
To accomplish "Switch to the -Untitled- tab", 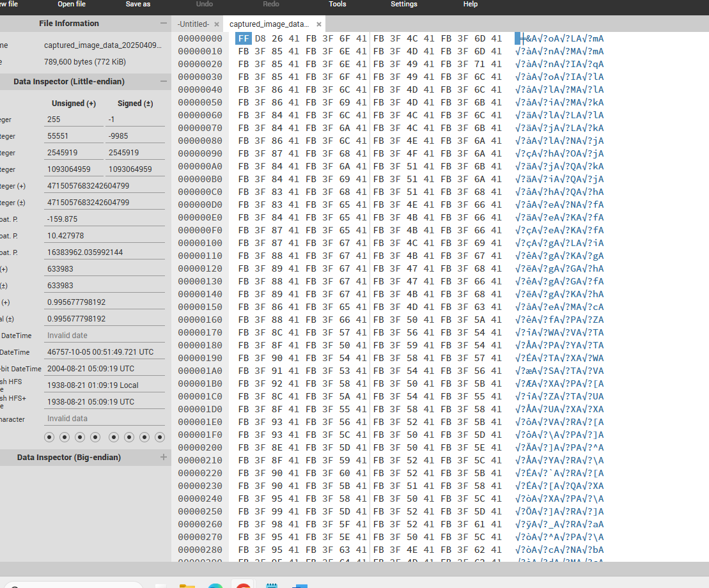I will coord(193,24).
